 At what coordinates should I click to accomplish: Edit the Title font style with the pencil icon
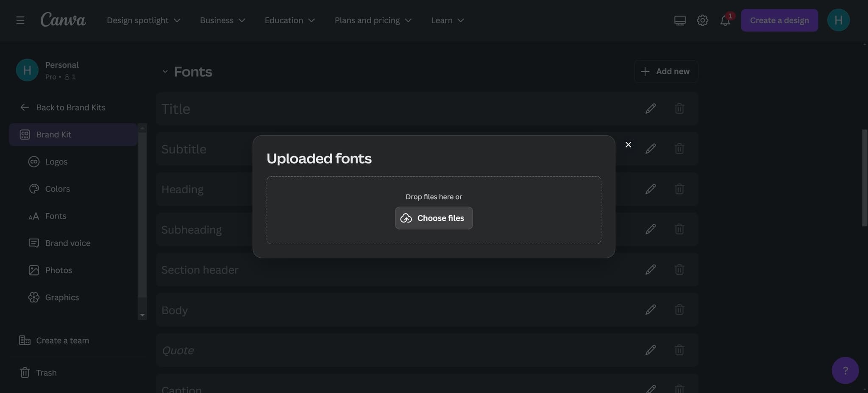click(651, 109)
